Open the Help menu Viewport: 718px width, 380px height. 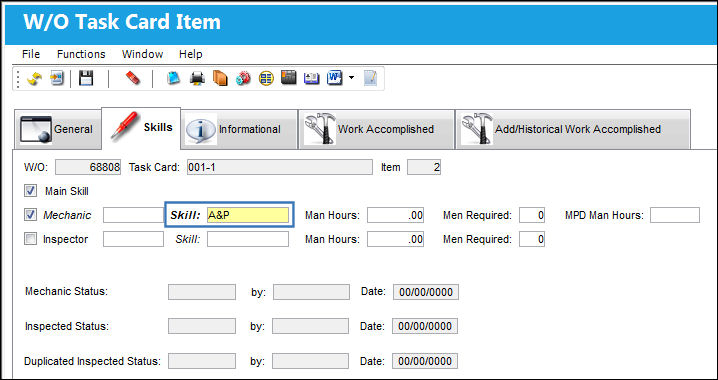(x=190, y=54)
